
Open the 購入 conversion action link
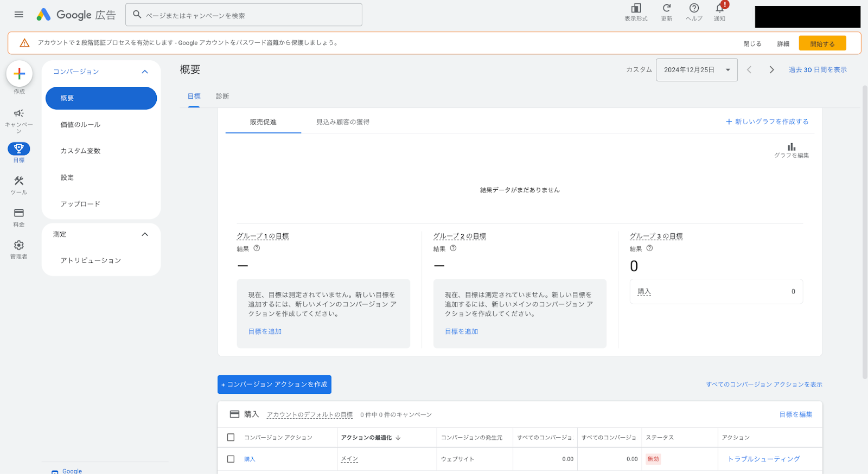click(x=250, y=459)
